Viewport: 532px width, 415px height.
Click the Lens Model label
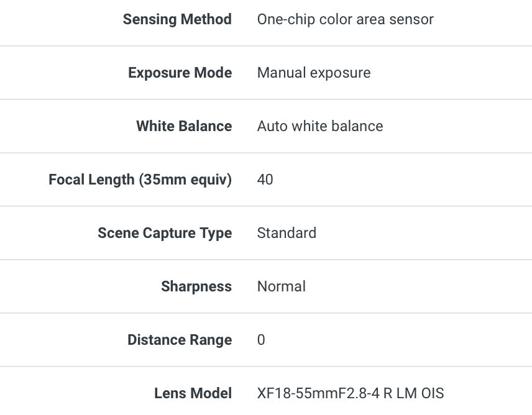tap(193, 393)
